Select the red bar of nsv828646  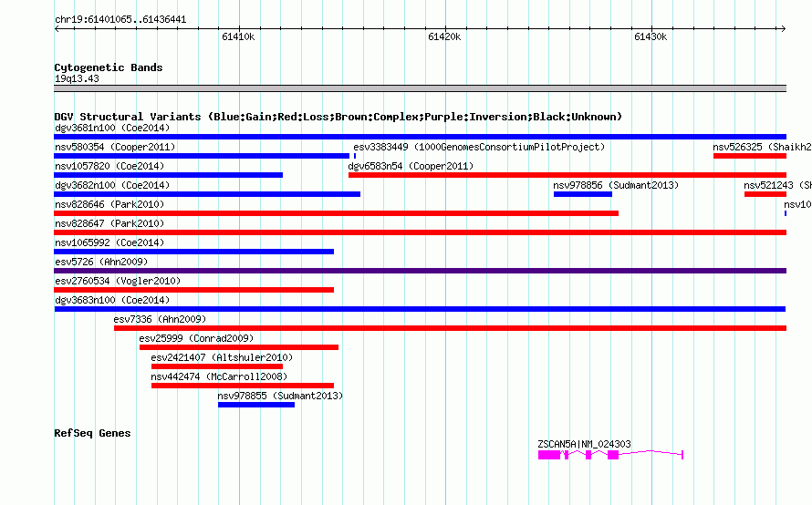tap(336, 213)
